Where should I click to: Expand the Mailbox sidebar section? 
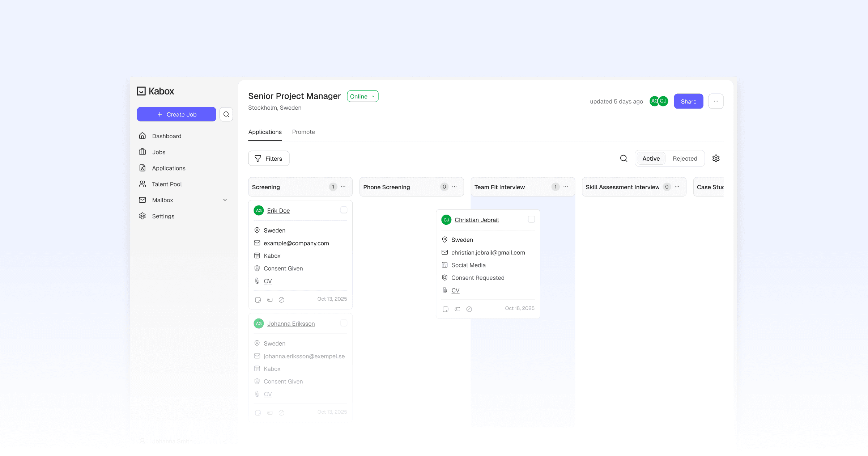pyautogui.click(x=225, y=200)
